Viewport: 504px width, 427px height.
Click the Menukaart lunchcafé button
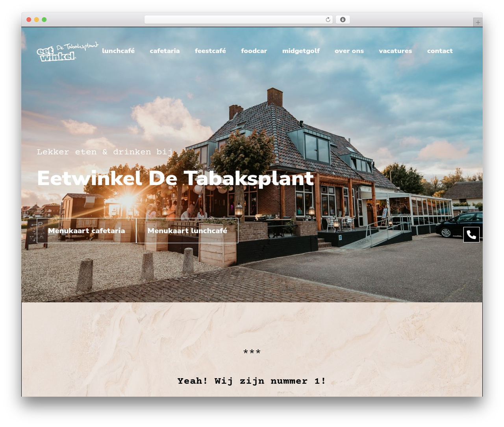tap(187, 231)
